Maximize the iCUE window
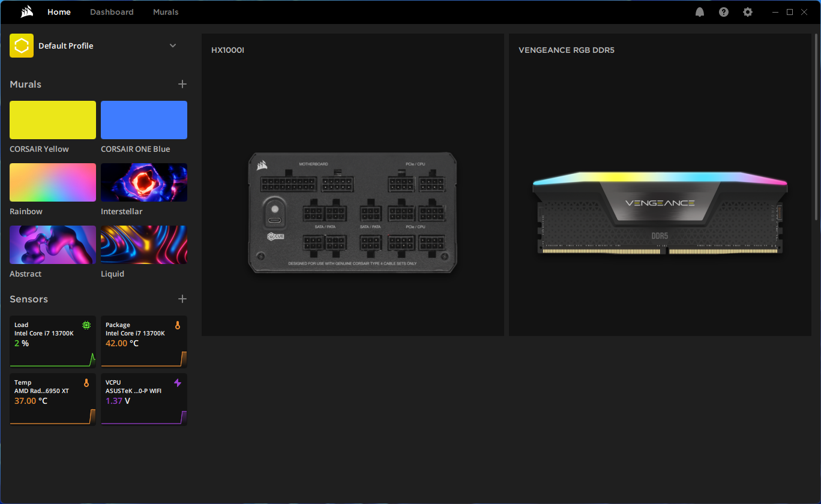The width and height of the screenshot is (821, 504). tap(790, 12)
